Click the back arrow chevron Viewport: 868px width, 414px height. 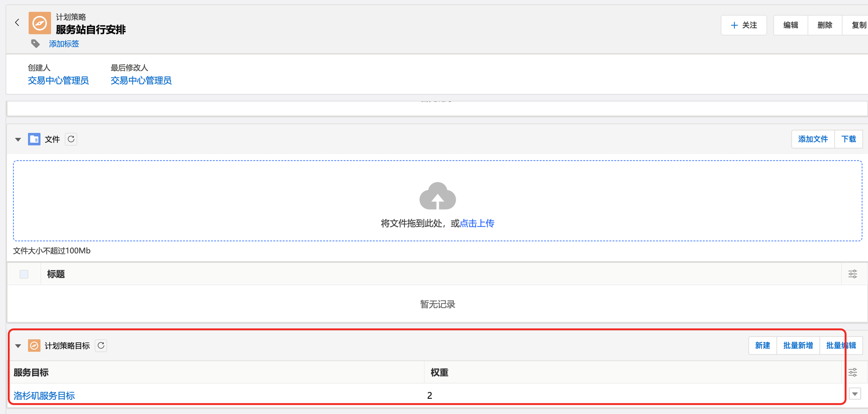coord(17,23)
